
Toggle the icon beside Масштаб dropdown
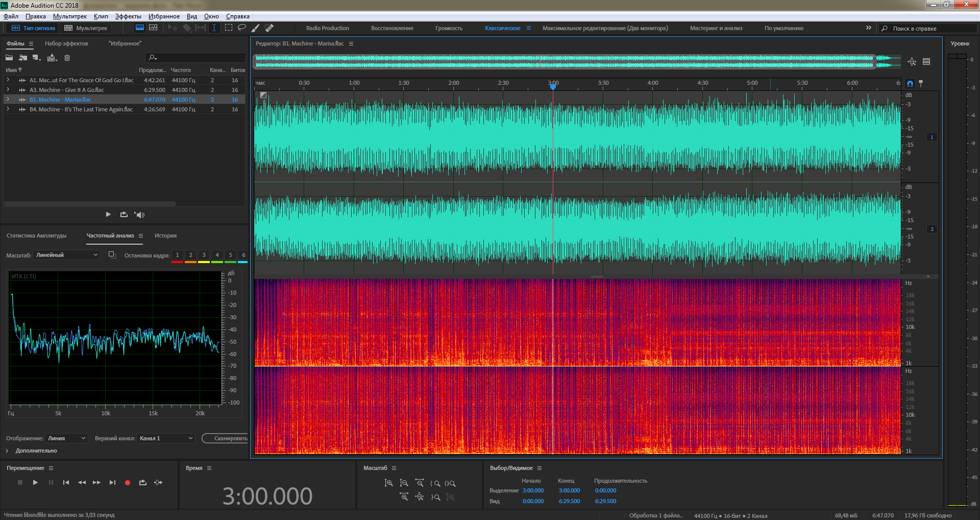point(112,255)
